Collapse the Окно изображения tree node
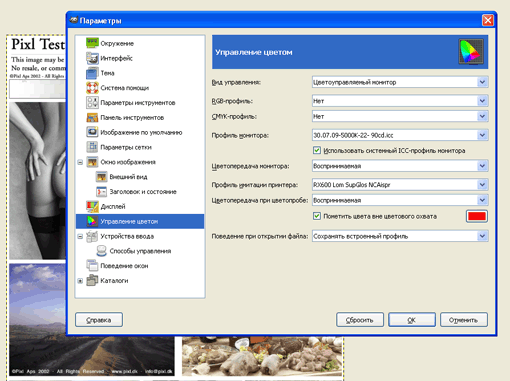This screenshot has width=510, height=381. (x=80, y=162)
